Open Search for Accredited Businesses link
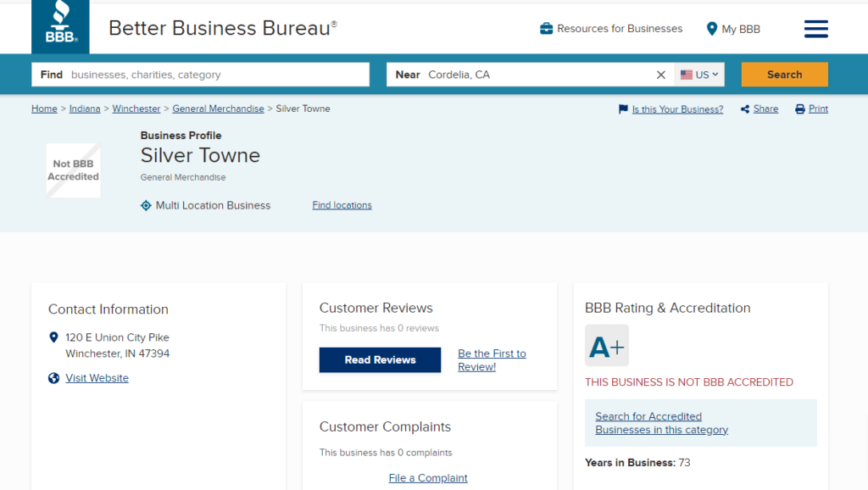Viewport: 868px width, 490px height. click(x=661, y=423)
